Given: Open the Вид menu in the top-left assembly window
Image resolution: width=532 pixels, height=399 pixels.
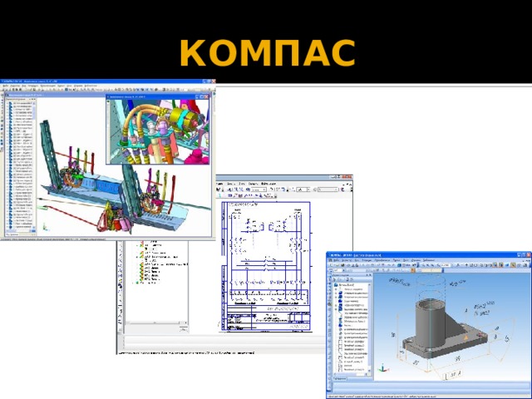Looking at the screenshot, I should pyautogui.click(x=24, y=86).
